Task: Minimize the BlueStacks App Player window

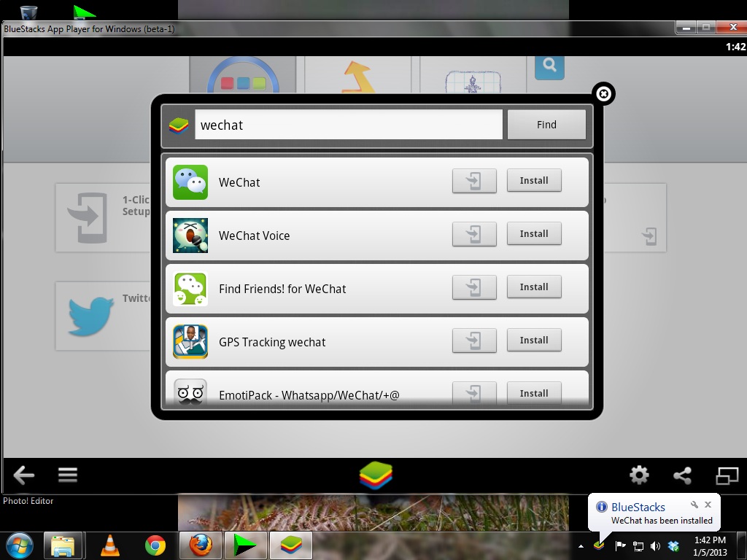Action: tap(686, 28)
